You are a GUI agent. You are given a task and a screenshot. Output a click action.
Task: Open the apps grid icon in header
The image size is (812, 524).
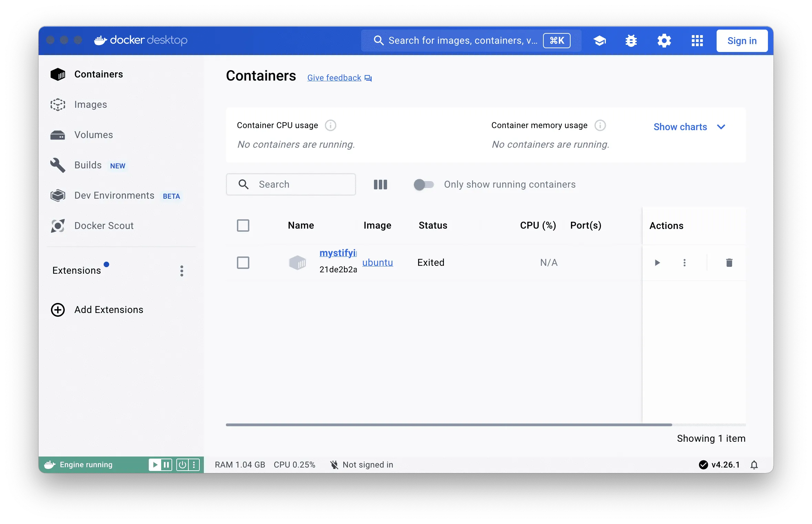pyautogui.click(x=697, y=41)
